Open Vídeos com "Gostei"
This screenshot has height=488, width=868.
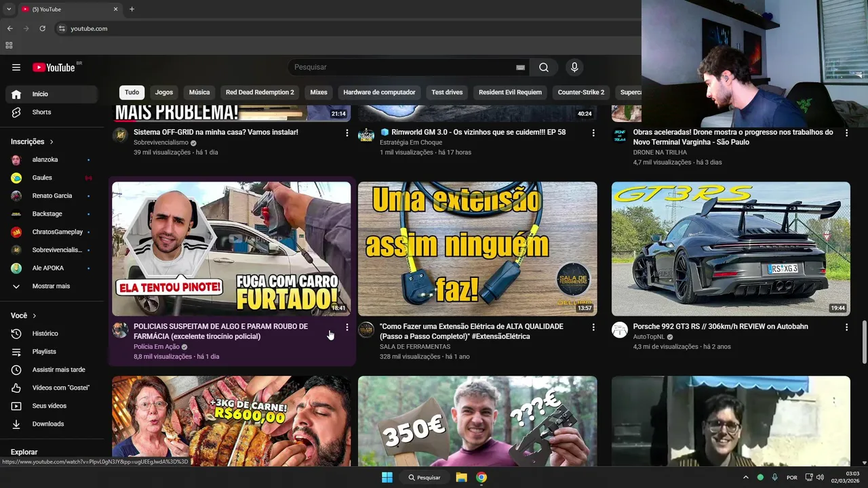point(52,388)
